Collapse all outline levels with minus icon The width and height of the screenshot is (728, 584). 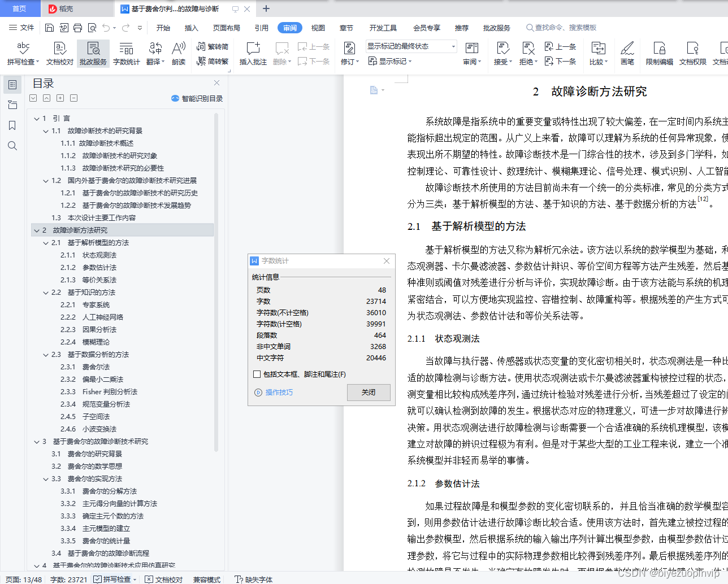[x=73, y=98]
